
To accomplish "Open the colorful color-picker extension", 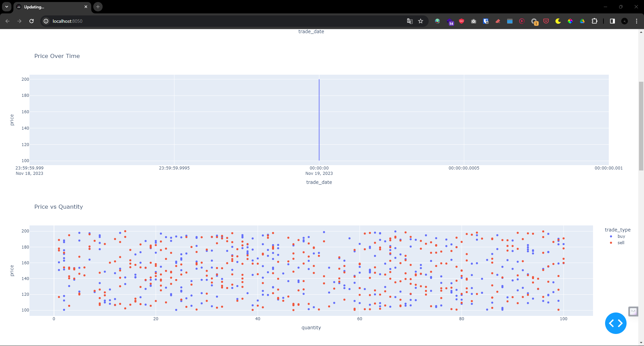I will [570, 21].
